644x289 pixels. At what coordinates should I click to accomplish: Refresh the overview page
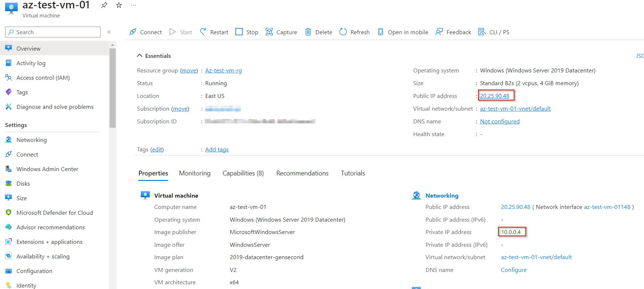[354, 32]
